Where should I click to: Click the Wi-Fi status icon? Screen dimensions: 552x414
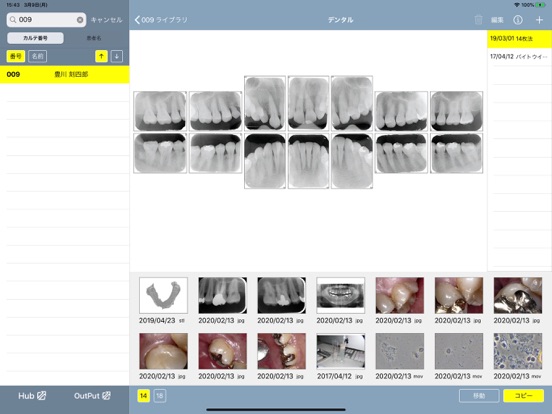click(x=516, y=5)
